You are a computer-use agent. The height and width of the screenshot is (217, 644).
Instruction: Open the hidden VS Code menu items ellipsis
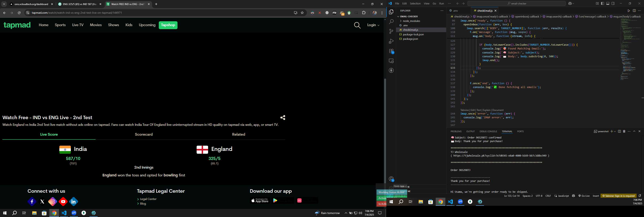coord(449,3)
